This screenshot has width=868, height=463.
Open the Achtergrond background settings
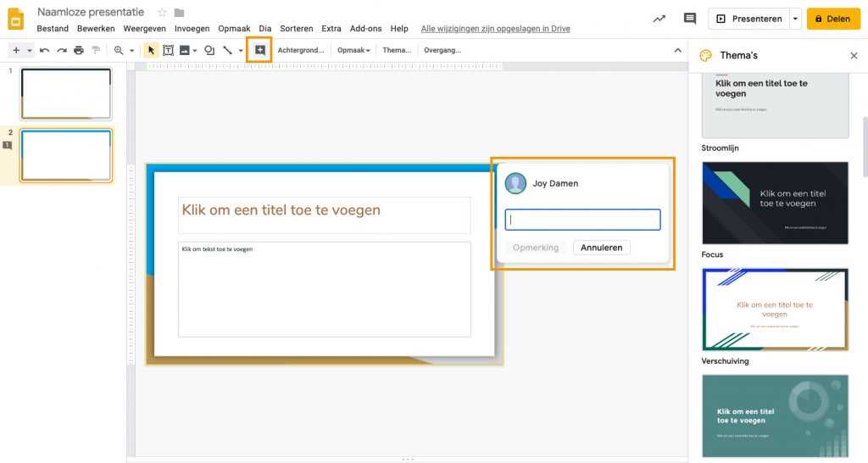301,50
